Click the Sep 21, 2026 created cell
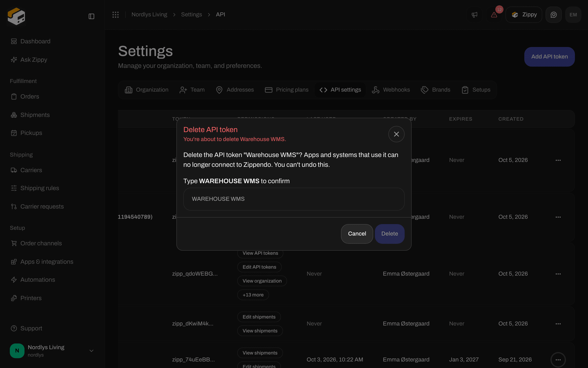 coord(515,360)
